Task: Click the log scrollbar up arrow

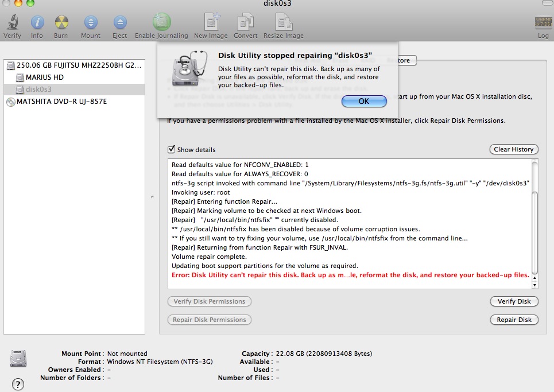Action: pos(534,278)
